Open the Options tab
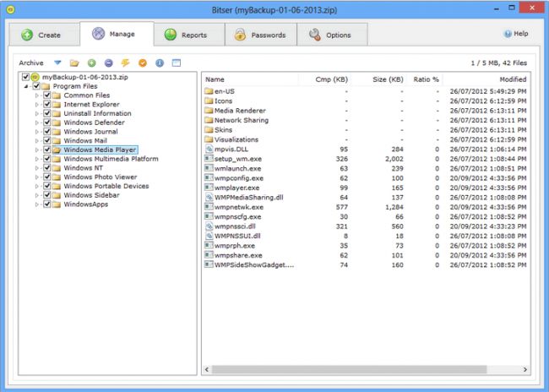This screenshot has width=549, height=392. [x=332, y=35]
